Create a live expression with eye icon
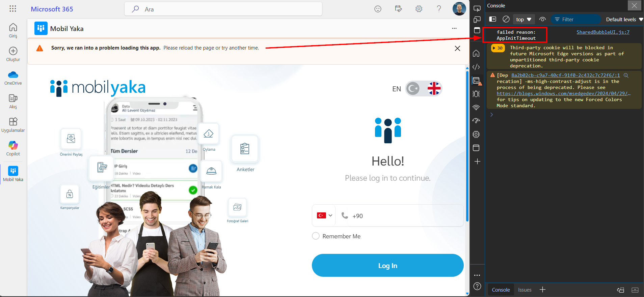 click(x=542, y=19)
